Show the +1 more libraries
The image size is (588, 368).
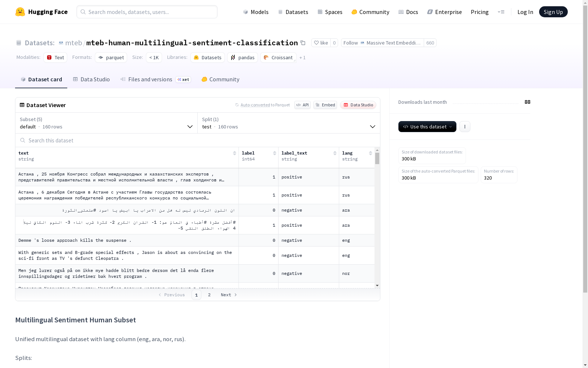[x=302, y=57]
